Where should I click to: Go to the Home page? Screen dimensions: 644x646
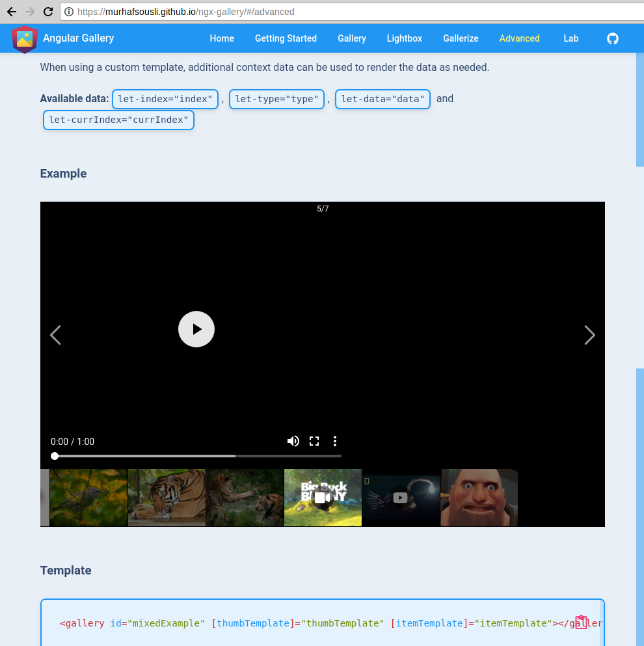pyautogui.click(x=222, y=38)
